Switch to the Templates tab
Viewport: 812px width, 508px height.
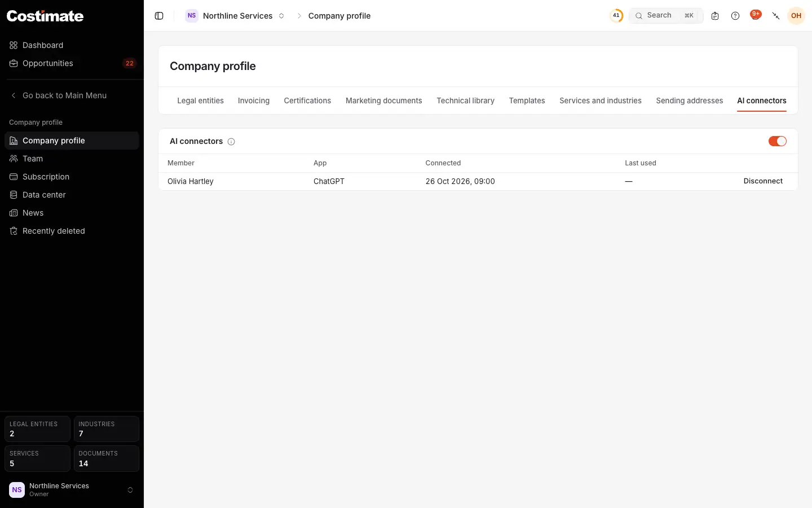[527, 100]
